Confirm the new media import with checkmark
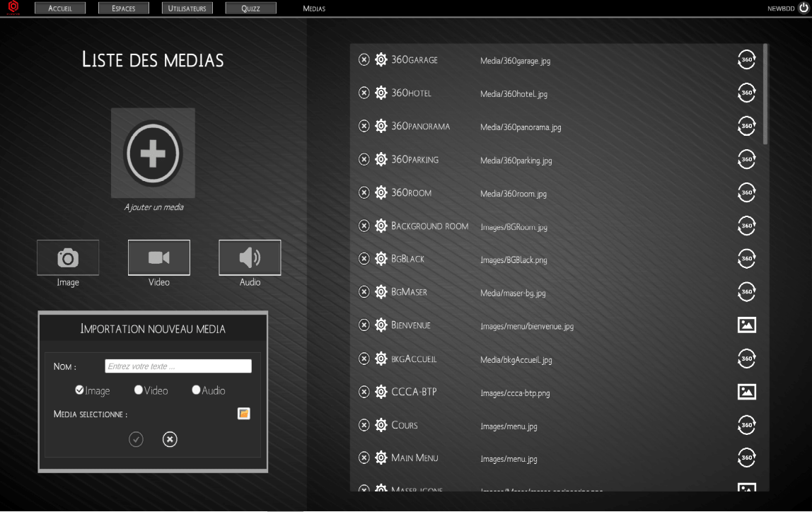Image resolution: width=812 pixels, height=512 pixels. tap(136, 439)
